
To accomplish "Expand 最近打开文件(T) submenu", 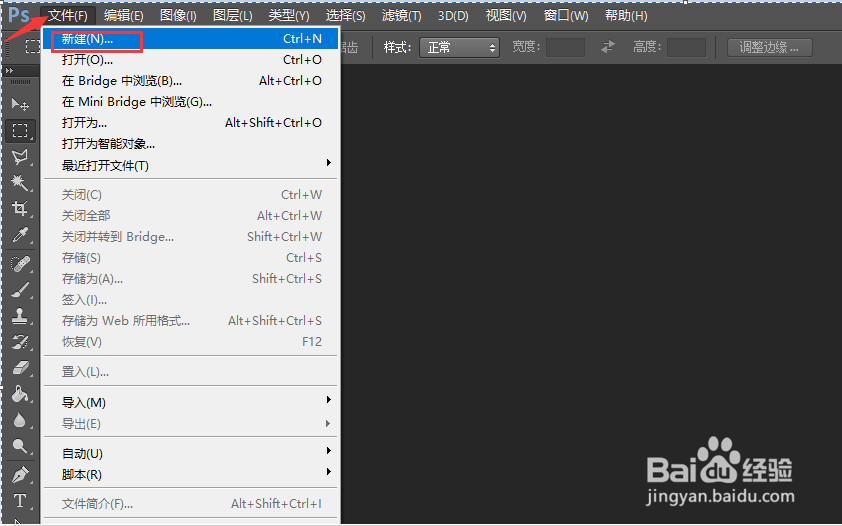I will point(190,165).
